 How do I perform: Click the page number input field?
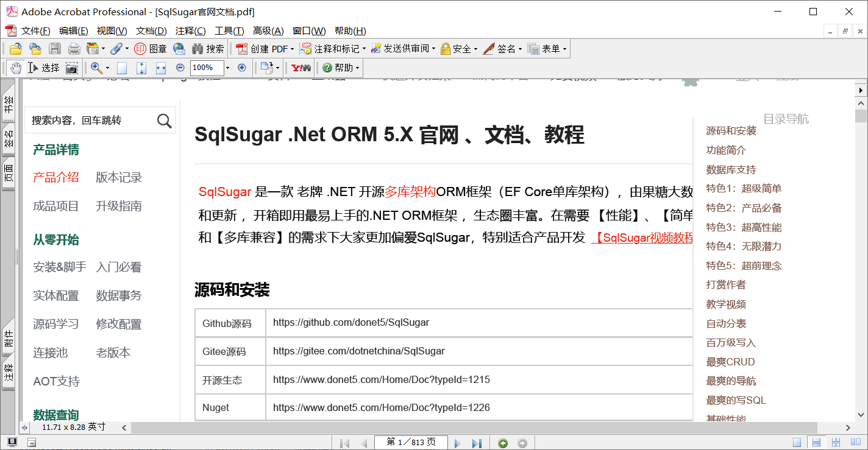(x=411, y=443)
